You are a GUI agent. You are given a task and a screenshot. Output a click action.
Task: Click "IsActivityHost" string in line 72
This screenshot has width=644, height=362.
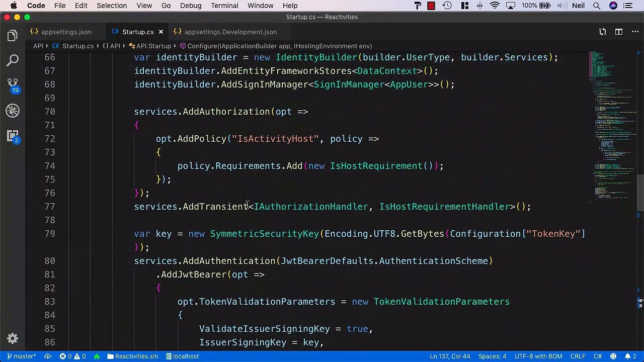point(275,139)
